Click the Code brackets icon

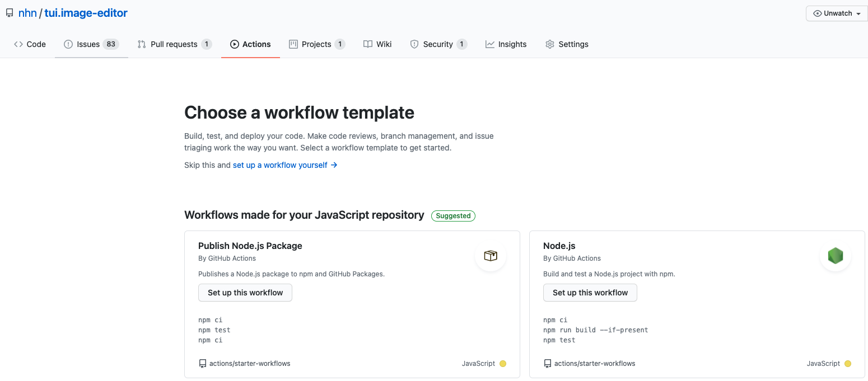point(18,44)
